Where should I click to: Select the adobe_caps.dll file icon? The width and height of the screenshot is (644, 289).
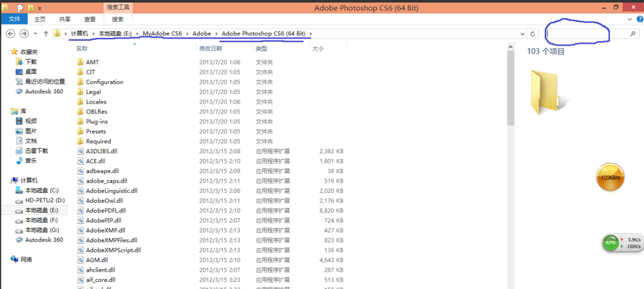(80, 181)
